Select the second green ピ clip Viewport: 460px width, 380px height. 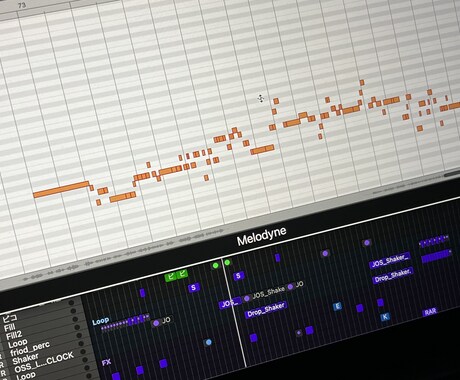click(182, 274)
